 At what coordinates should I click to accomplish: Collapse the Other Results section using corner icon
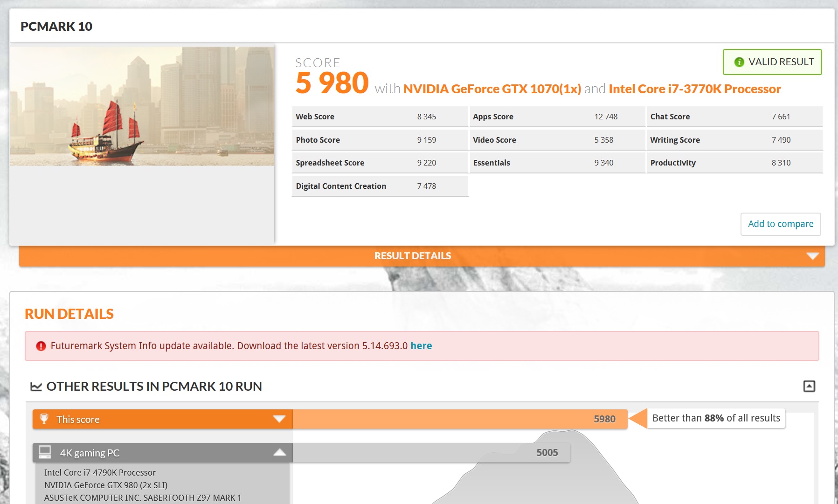click(809, 386)
